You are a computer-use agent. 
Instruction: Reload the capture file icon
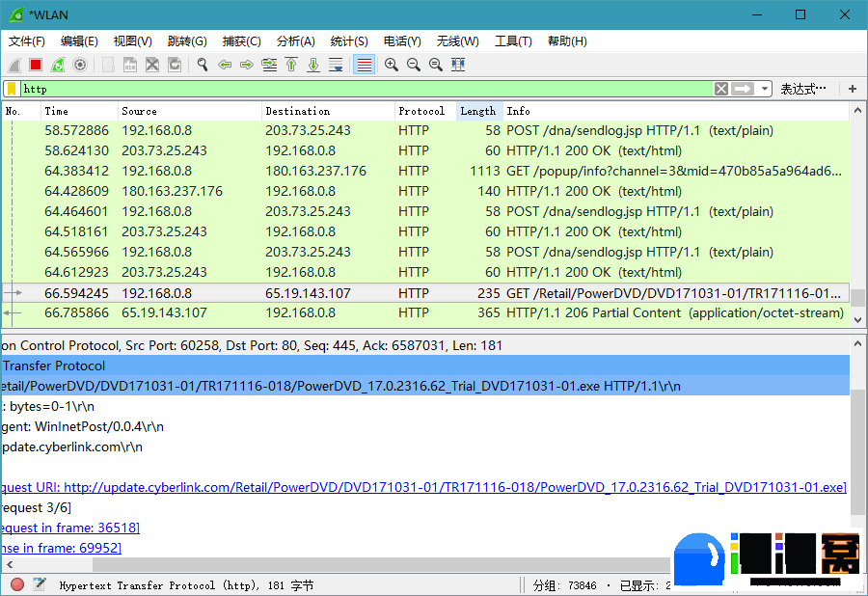pyautogui.click(x=175, y=65)
